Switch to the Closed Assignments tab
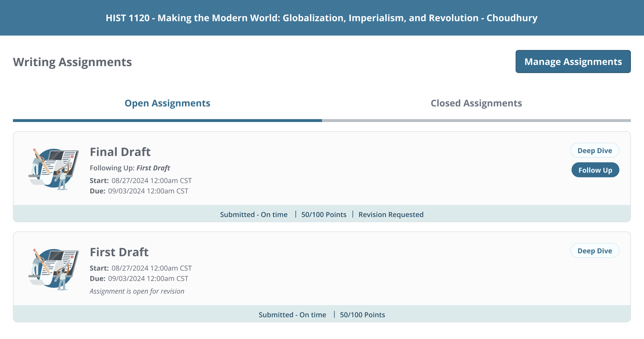Viewport: 644px width, 339px height. click(x=476, y=103)
